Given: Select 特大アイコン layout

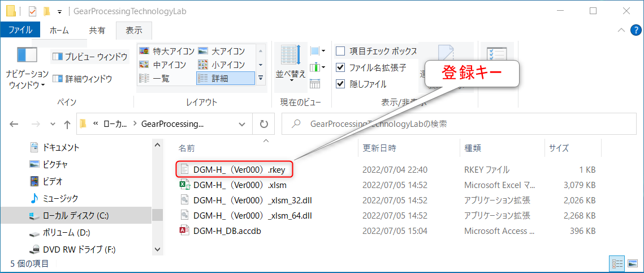Looking at the screenshot, I should tap(167, 51).
